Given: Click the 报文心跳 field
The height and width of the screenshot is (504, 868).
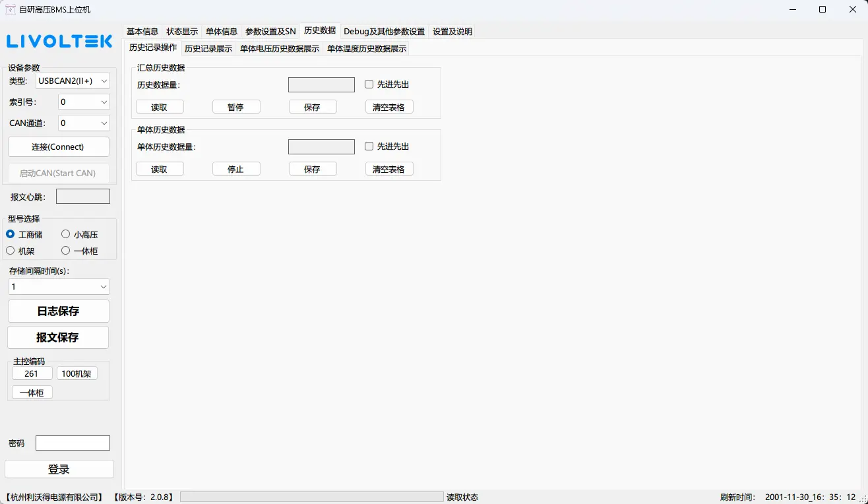Looking at the screenshot, I should (x=83, y=197).
